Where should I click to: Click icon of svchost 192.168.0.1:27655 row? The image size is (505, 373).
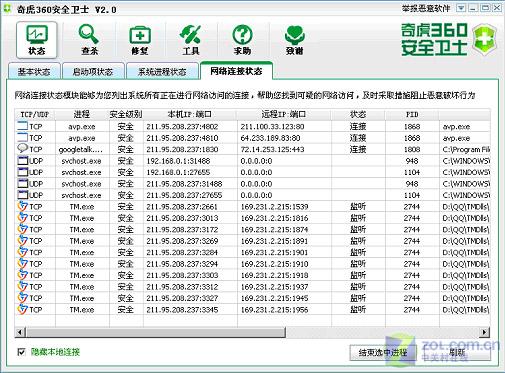[x=22, y=172]
